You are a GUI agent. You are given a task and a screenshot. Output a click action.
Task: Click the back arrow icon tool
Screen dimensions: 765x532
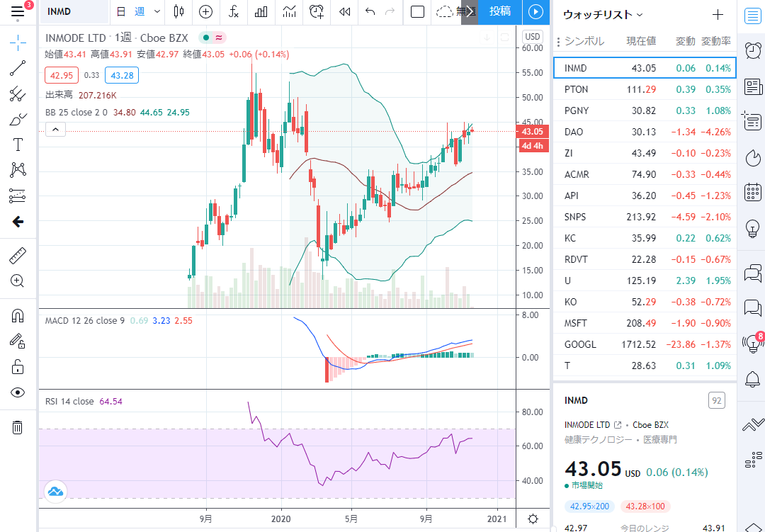tap(18, 222)
